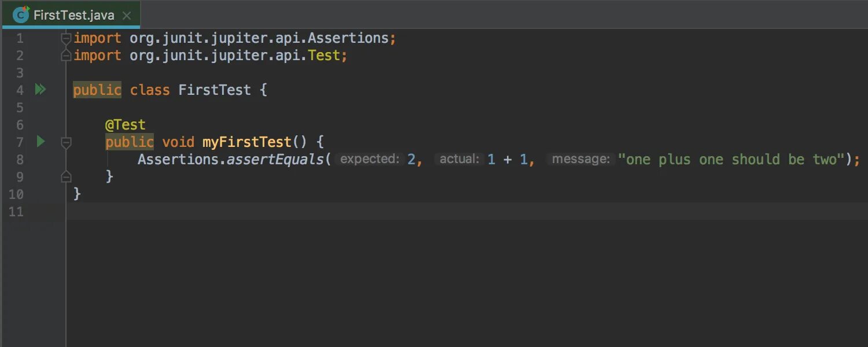Click the Java class icon on FirstTest.java tab
The height and width of the screenshot is (347, 868).
tap(21, 15)
